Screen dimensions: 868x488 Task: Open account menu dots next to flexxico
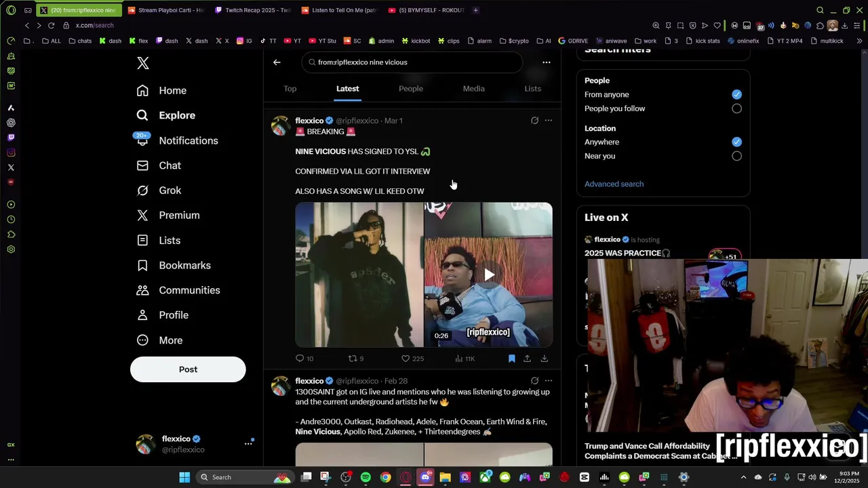[x=248, y=443]
